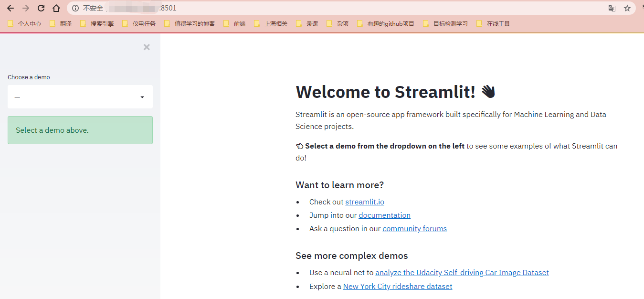The width and height of the screenshot is (644, 299).
Task: Open the 个人中心 bookmark folder
Action: (27, 23)
